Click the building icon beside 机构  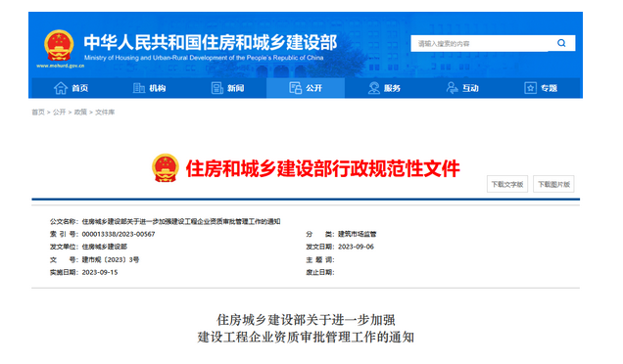click(139, 88)
